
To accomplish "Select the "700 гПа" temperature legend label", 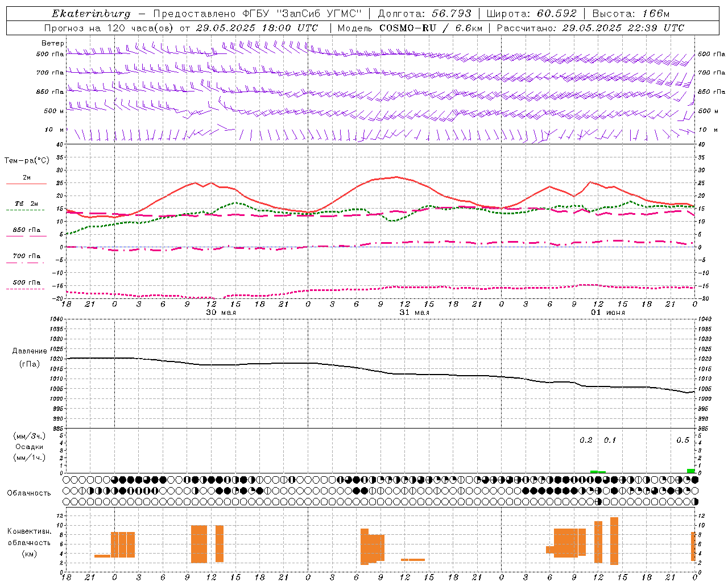I will pos(26,256).
